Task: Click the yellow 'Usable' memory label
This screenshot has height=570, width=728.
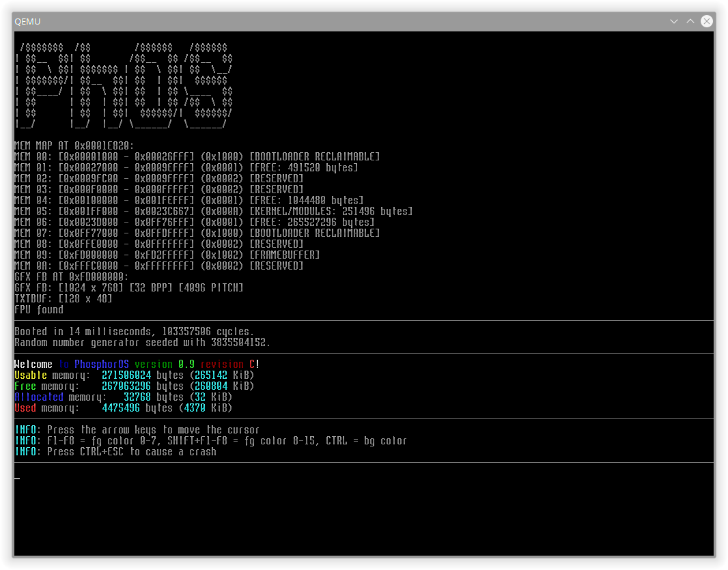Action: tap(31, 375)
